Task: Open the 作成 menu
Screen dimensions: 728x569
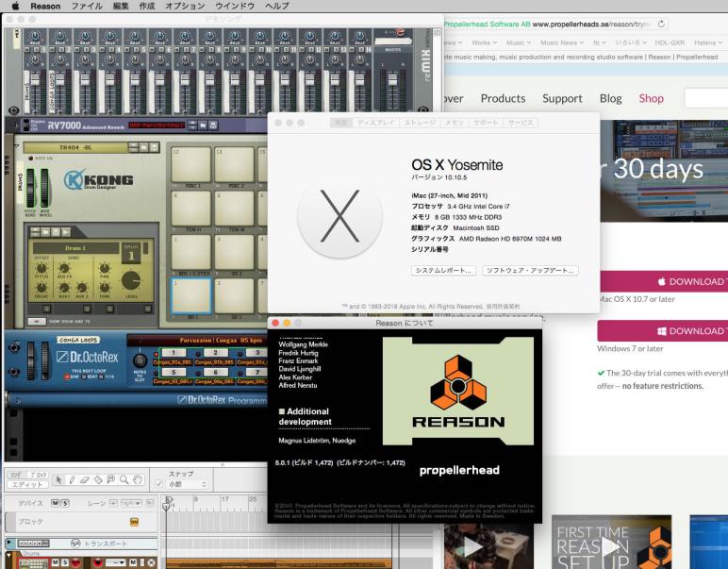Action: pos(147,6)
